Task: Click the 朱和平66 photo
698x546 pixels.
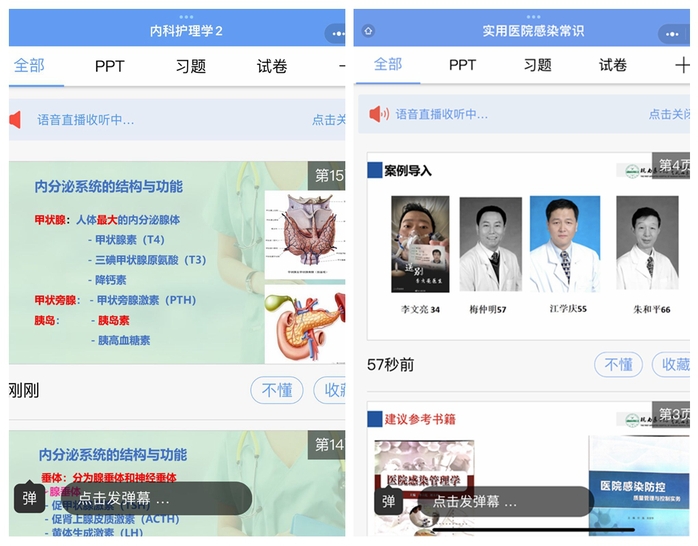Action: [x=647, y=243]
